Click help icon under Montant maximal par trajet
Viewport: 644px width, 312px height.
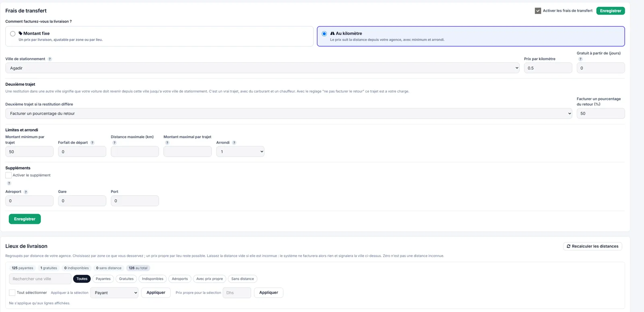[x=167, y=143]
